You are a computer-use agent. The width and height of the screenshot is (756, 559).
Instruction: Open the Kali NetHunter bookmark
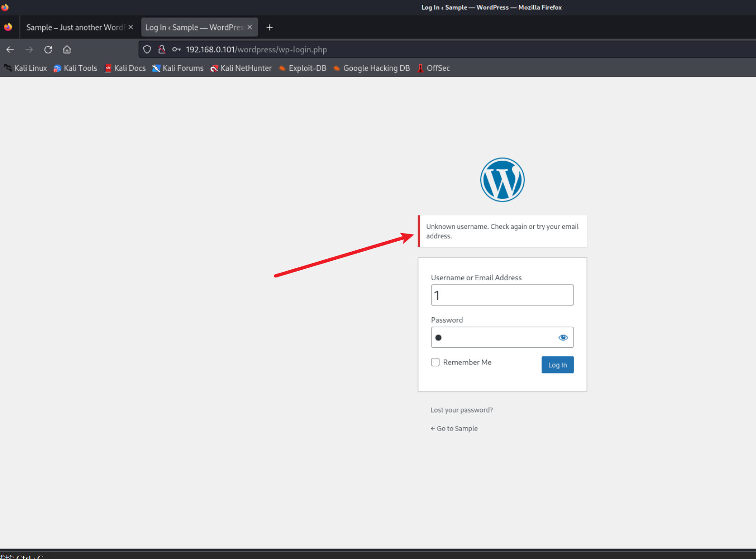[x=241, y=68]
